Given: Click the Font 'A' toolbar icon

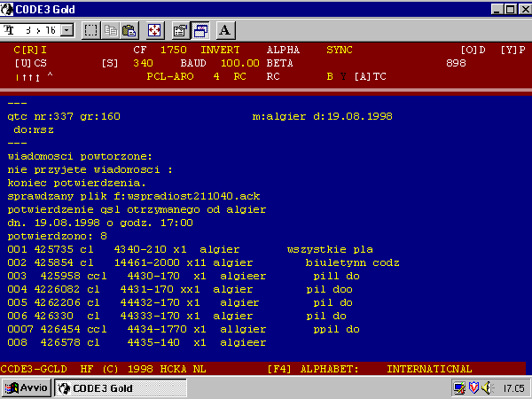Looking at the screenshot, I should (224, 29).
